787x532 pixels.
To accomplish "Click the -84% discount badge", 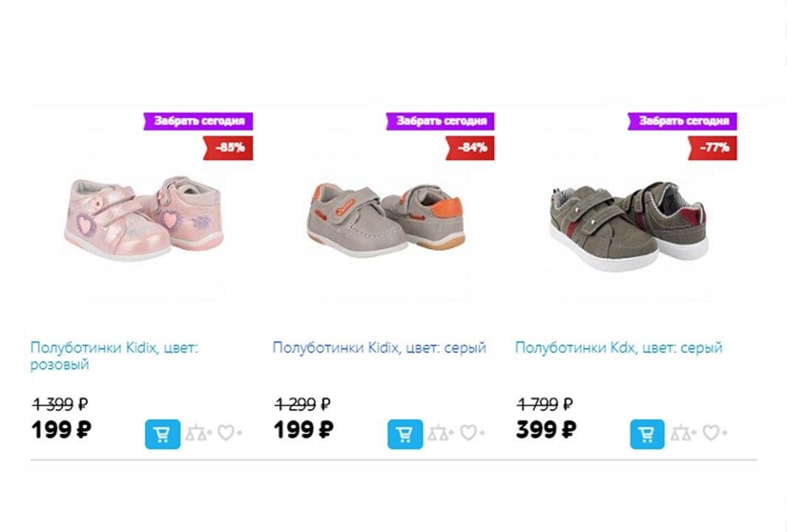I will point(470,148).
